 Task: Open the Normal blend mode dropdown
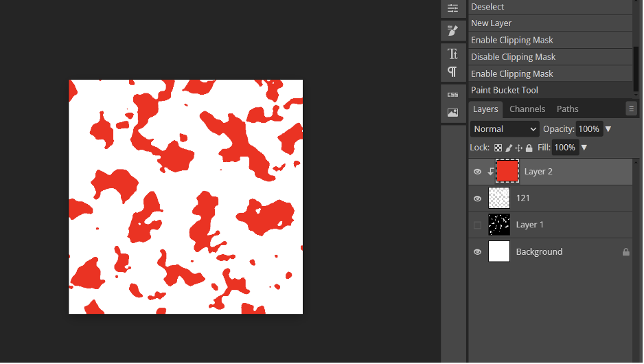click(x=505, y=129)
